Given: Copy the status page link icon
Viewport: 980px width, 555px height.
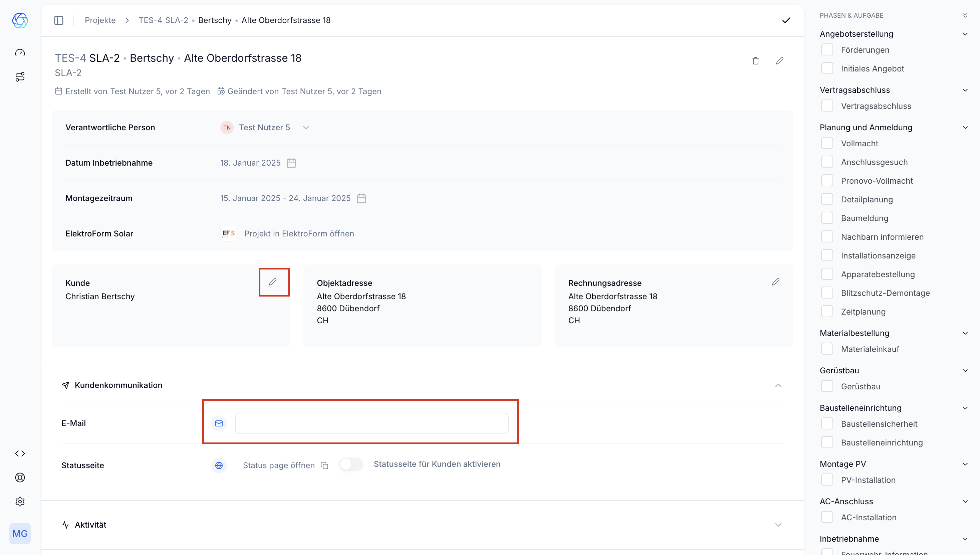Looking at the screenshot, I should (325, 466).
